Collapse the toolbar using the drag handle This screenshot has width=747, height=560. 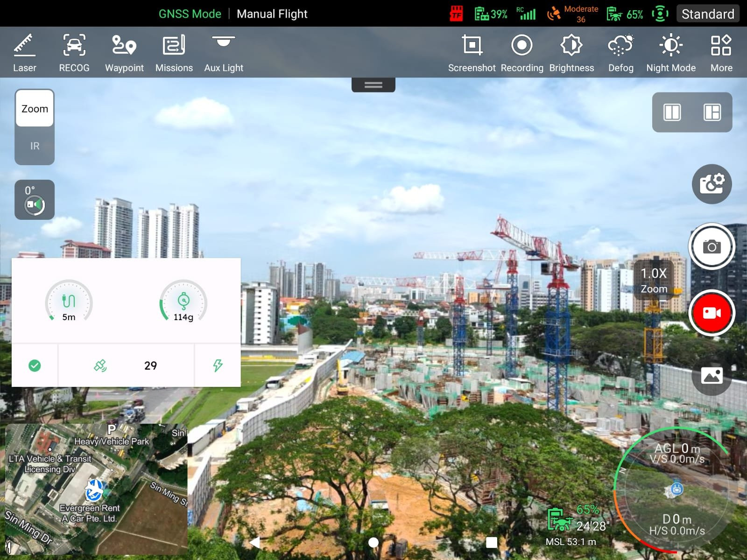(373, 85)
